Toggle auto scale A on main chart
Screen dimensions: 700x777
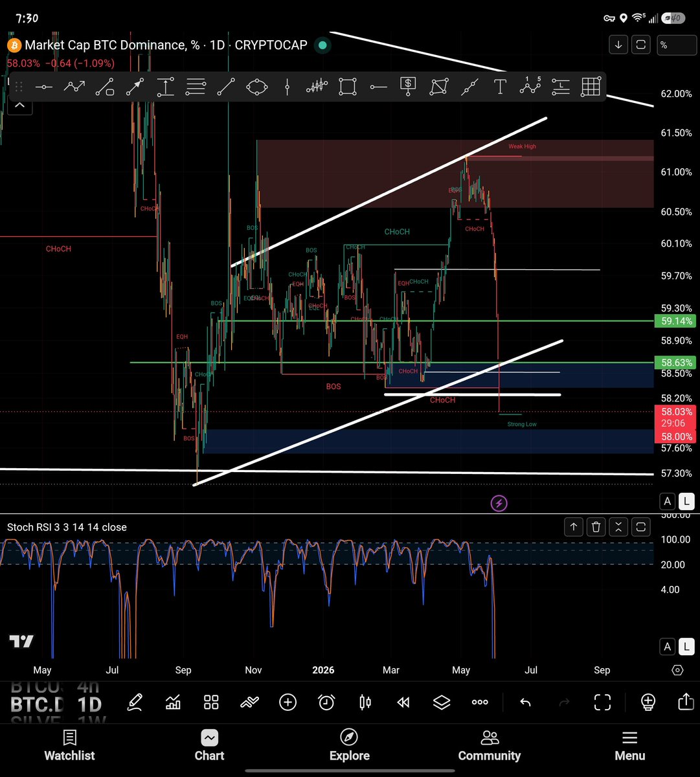[x=668, y=501]
